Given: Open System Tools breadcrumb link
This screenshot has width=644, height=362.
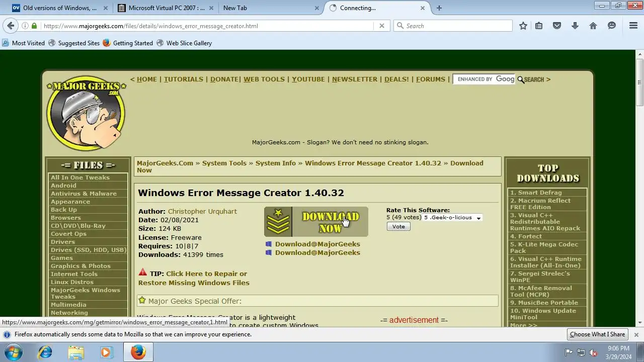Looking at the screenshot, I should click(224, 163).
